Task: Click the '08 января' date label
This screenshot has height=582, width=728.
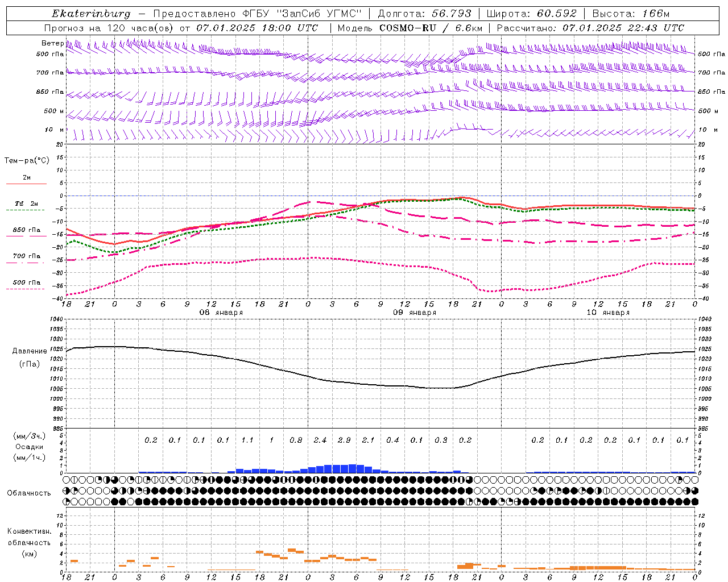Action: point(221,313)
